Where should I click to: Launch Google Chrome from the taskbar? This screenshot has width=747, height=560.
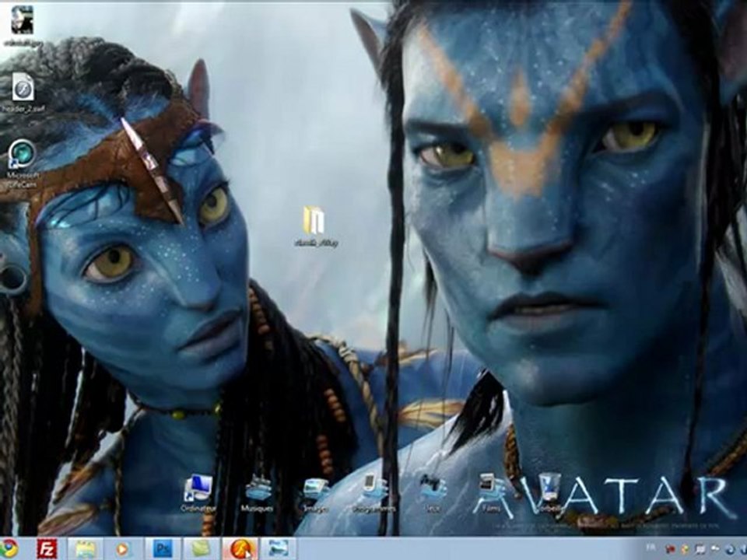tap(9, 548)
